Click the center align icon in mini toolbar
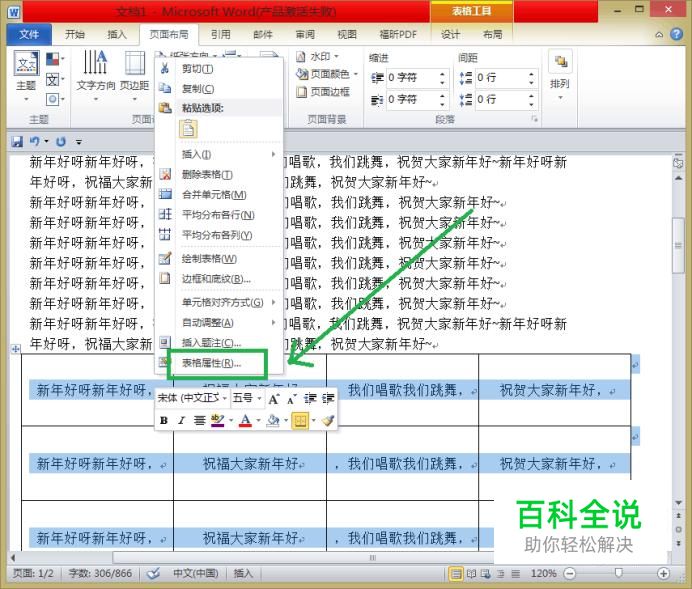Screen dimensions: 692x589 [x=199, y=420]
